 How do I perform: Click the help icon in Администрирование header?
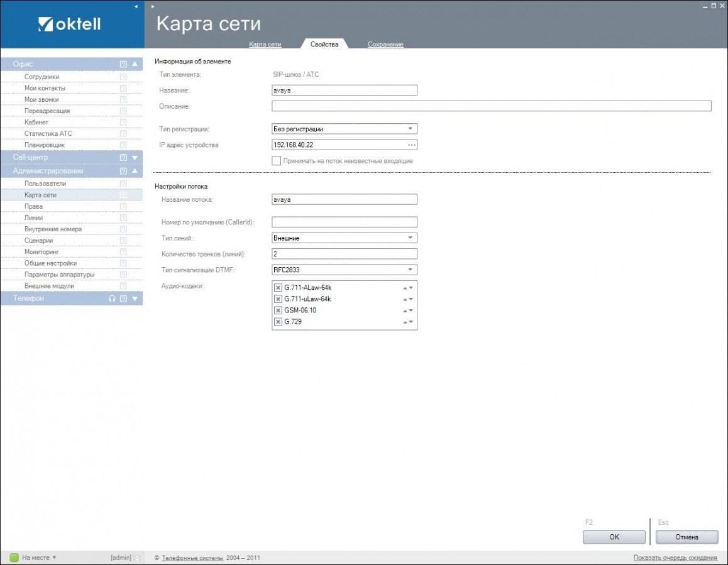click(x=123, y=171)
